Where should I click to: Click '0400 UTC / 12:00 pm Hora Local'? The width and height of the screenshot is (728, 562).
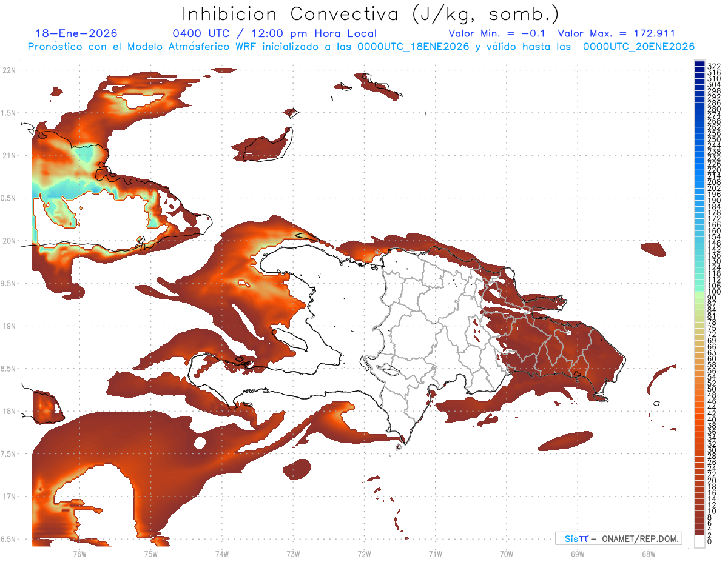click(275, 33)
